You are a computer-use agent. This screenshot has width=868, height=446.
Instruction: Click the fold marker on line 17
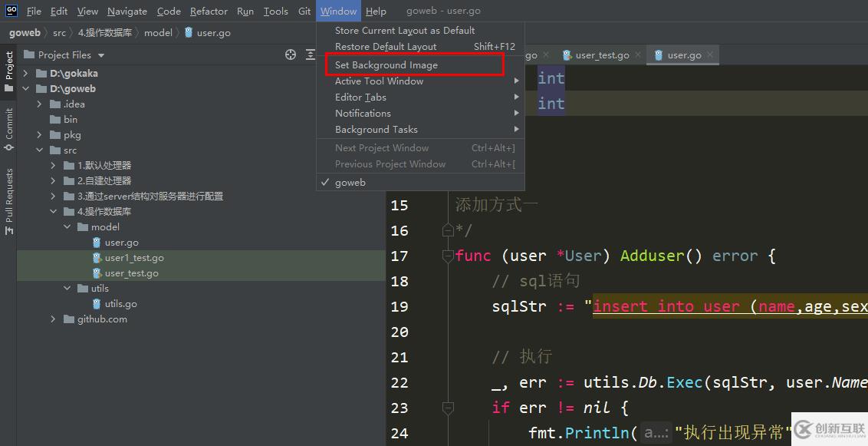tap(448, 256)
